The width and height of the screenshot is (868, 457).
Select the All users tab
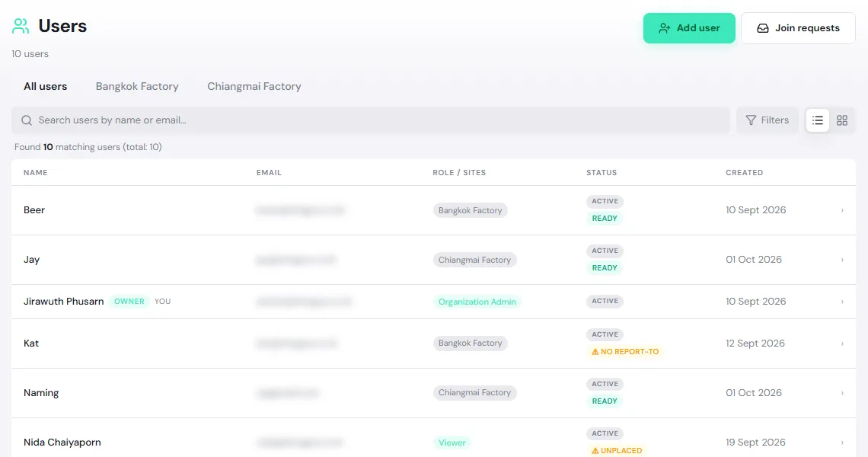[x=46, y=86]
